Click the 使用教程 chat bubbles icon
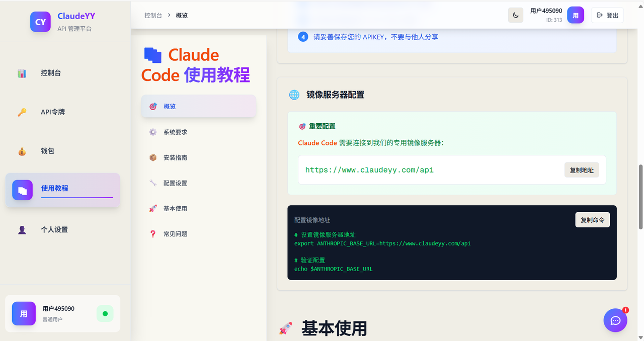 [22, 190]
